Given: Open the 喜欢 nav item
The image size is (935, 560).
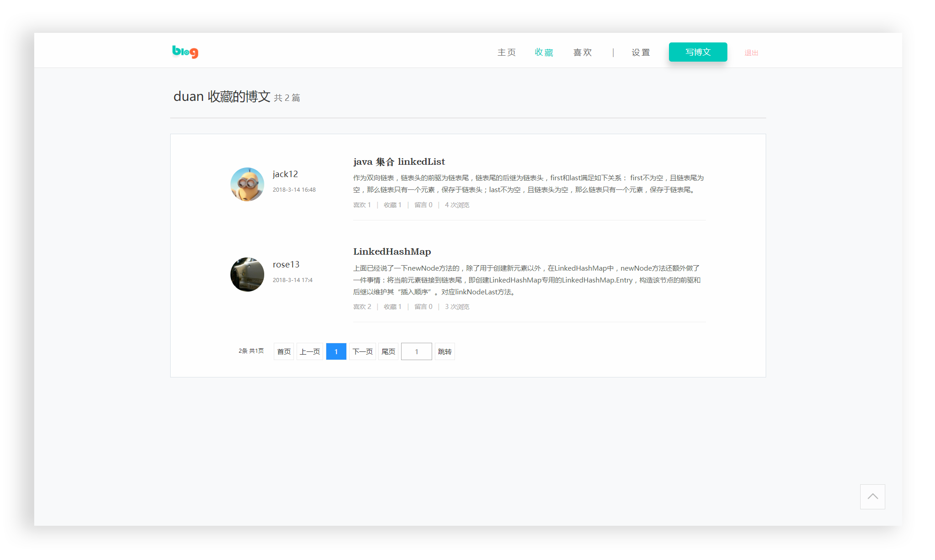Looking at the screenshot, I should click(582, 52).
